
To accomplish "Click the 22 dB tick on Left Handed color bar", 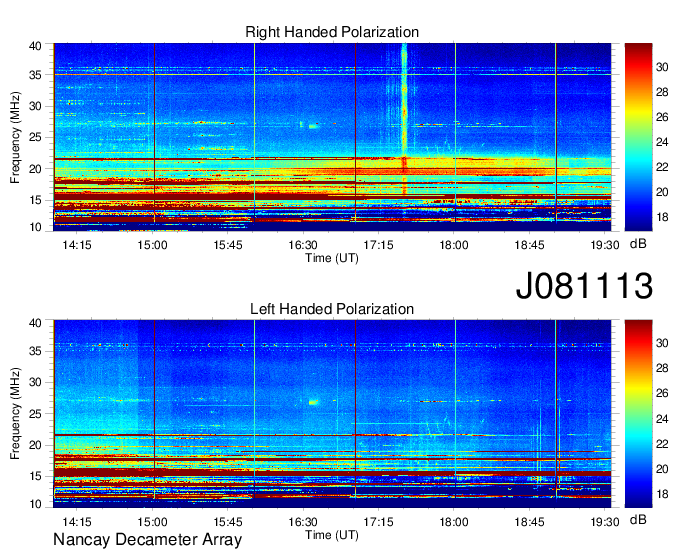I will (662, 444).
